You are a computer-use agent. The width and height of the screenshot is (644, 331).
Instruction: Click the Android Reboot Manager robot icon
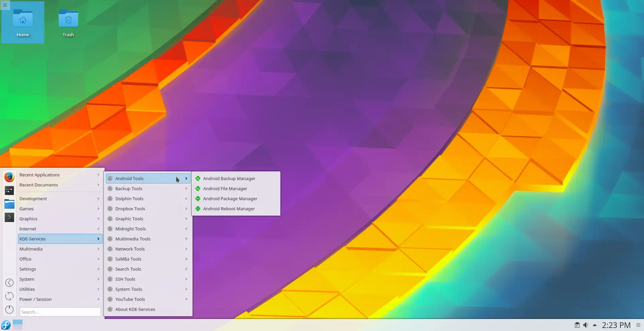pyautogui.click(x=198, y=209)
